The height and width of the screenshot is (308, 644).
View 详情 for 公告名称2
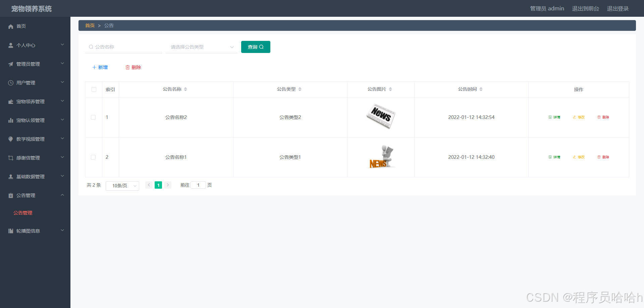click(554, 117)
